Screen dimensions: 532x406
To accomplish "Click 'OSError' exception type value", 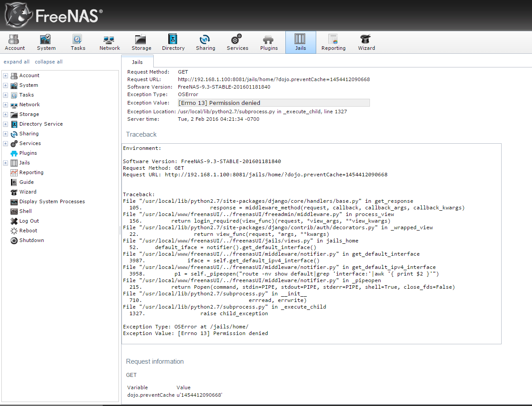I will click(x=188, y=94).
